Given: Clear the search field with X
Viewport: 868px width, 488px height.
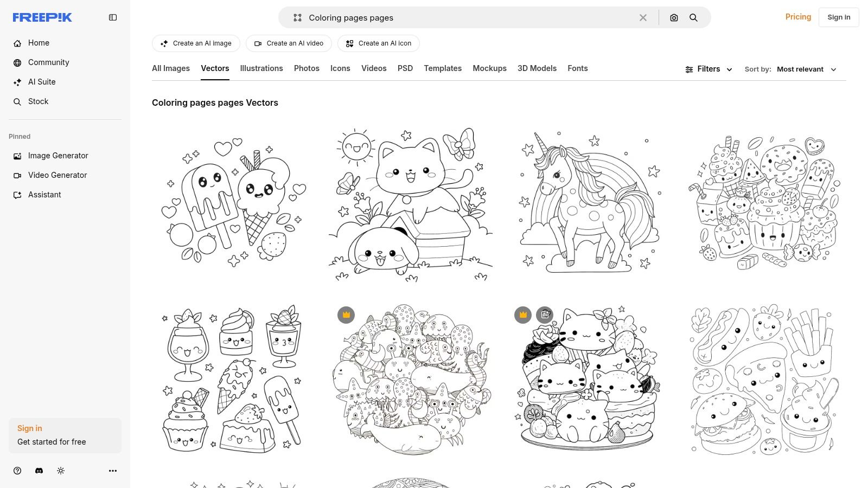Looking at the screenshot, I should [x=643, y=17].
